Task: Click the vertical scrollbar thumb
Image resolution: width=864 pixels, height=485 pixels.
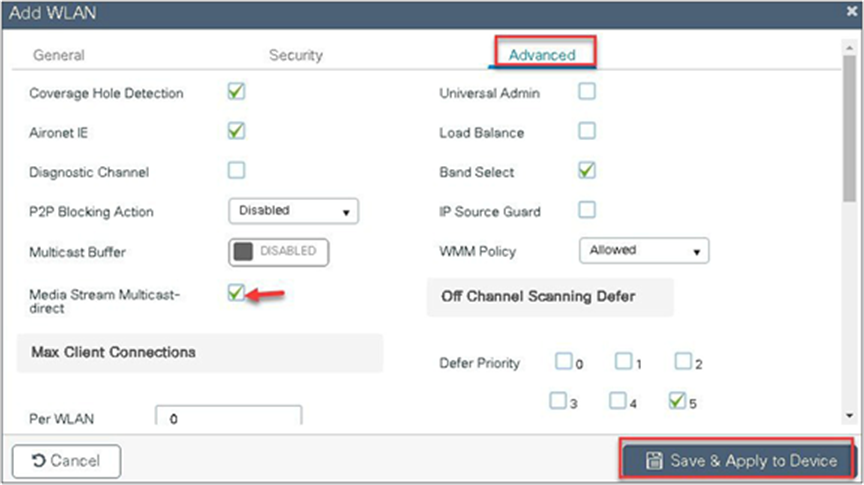Action: tap(850, 130)
